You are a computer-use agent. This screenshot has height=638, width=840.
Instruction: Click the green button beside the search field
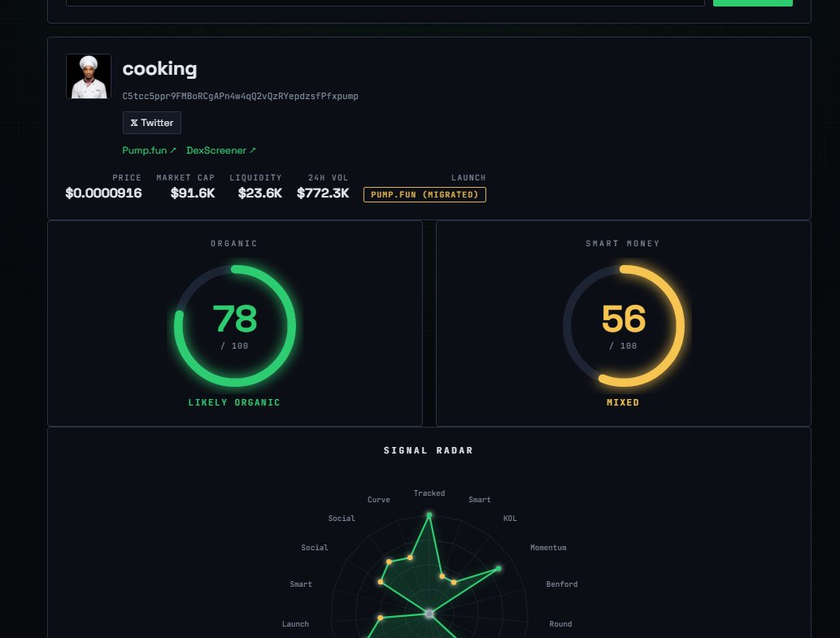click(753, 2)
